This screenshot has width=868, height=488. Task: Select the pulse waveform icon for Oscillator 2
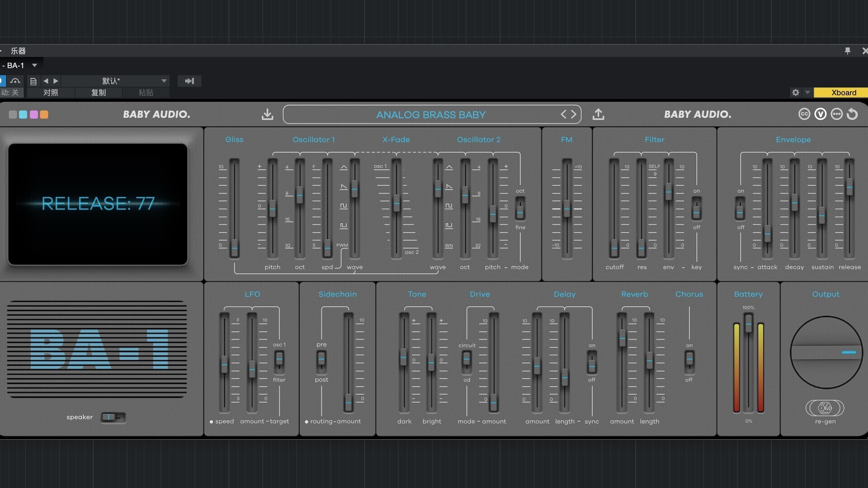449,225
